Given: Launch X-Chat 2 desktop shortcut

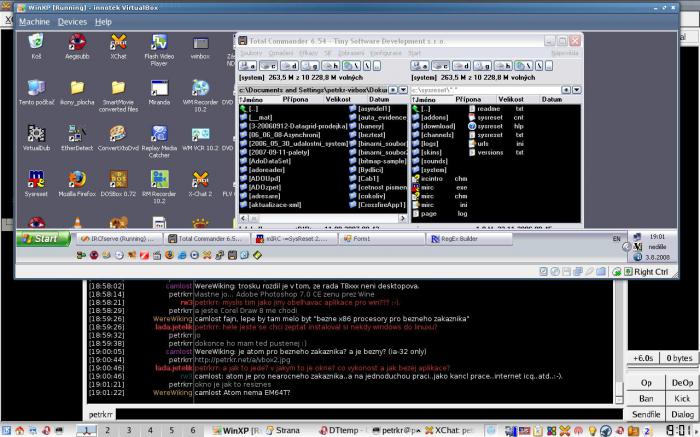Looking at the screenshot, I should (200, 184).
